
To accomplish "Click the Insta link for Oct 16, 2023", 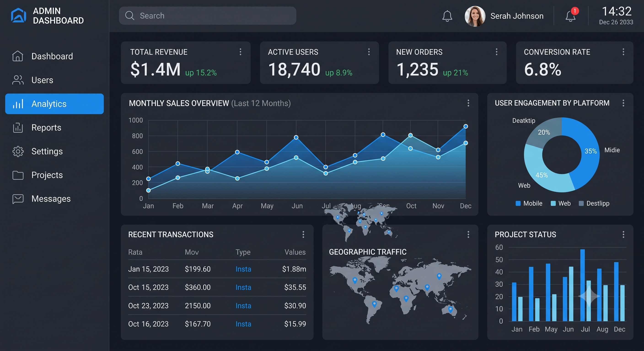I will (x=243, y=324).
